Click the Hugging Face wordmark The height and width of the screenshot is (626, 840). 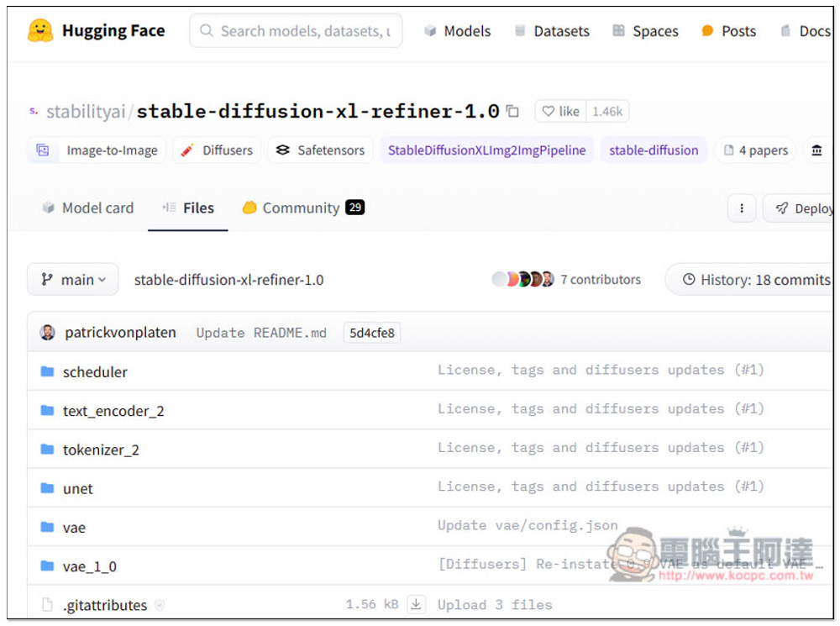(x=113, y=30)
